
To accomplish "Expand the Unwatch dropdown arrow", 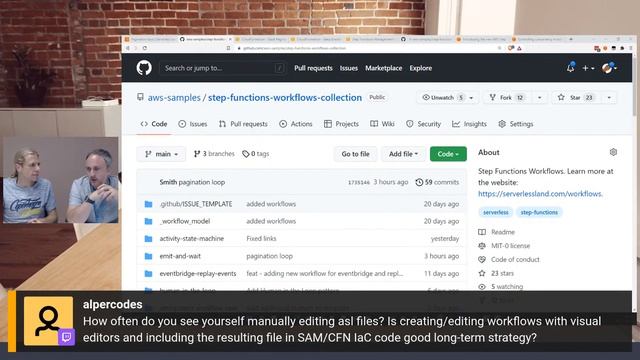I will (x=471, y=98).
